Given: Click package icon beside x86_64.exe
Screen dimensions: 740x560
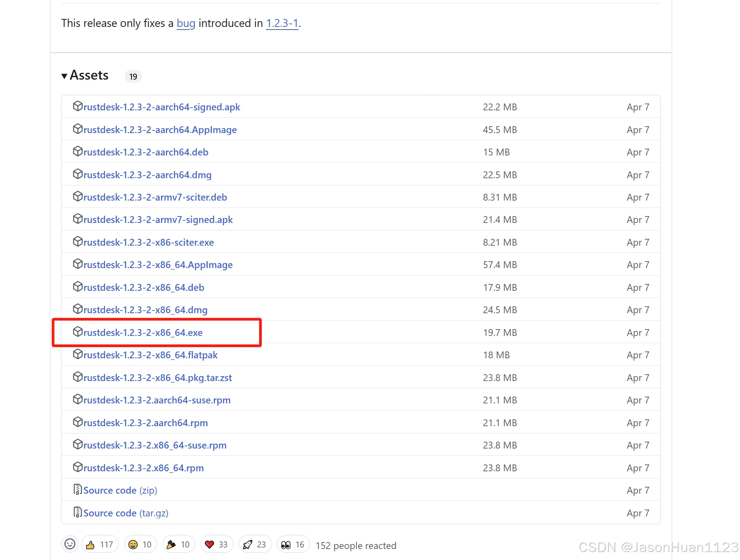Looking at the screenshot, I should pyautogui.click(x=78, y=331).
